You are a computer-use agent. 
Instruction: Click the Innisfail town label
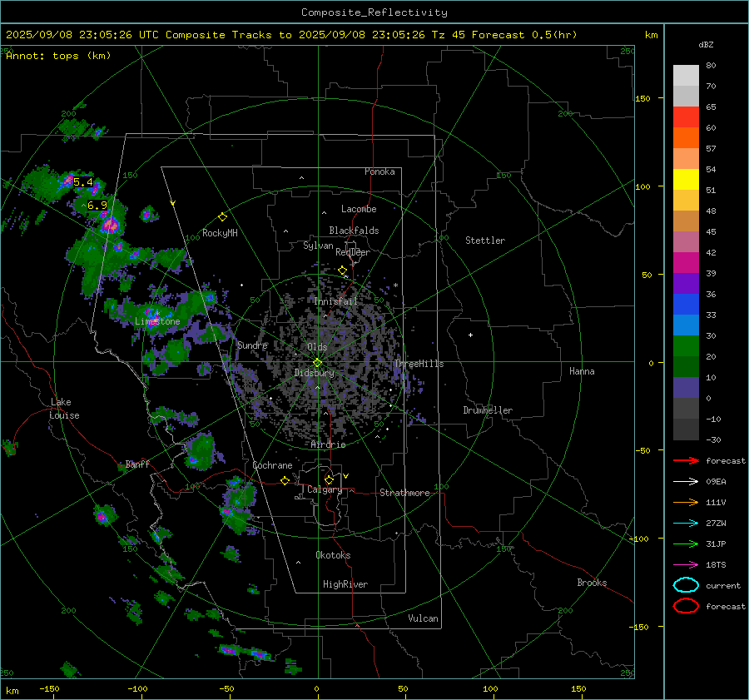335,301
